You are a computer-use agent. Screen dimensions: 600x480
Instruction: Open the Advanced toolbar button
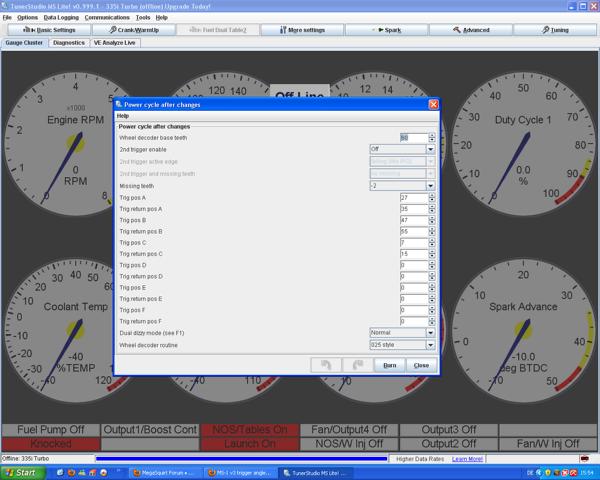(x=471, y=30)
